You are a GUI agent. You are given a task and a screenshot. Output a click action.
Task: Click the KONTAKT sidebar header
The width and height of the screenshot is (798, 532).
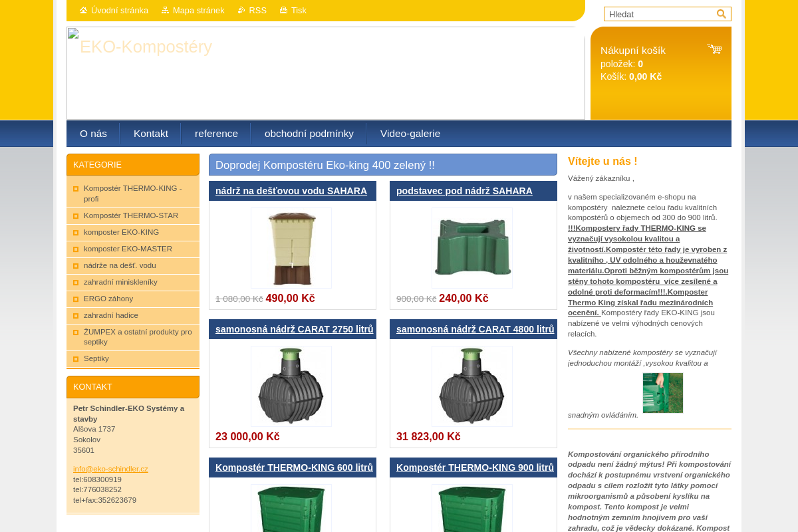click(x=133, y=387)
